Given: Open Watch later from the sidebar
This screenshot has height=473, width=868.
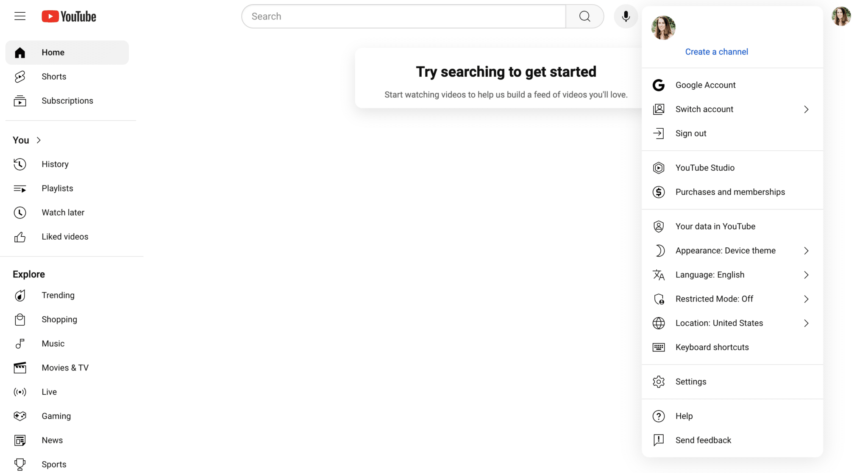Looking at the screenshot, I should pyautogui.click(x=63, y=212).
